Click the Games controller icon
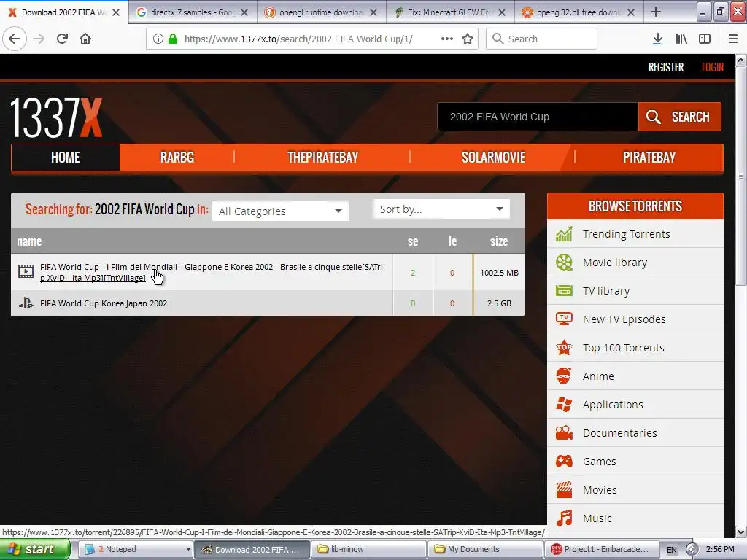This screenshot has width=747, height=560. (564, 462)
